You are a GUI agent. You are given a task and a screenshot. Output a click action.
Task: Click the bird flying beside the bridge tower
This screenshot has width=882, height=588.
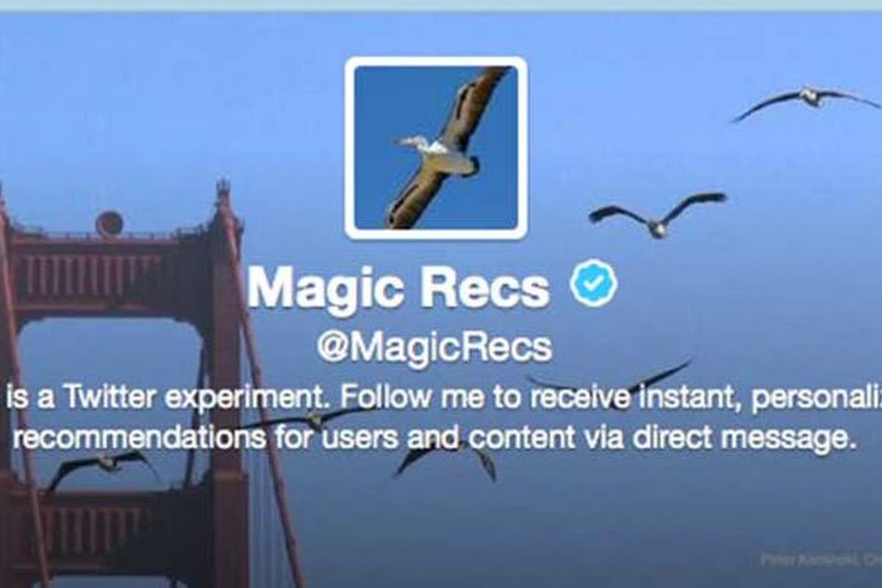pos(103,467)
